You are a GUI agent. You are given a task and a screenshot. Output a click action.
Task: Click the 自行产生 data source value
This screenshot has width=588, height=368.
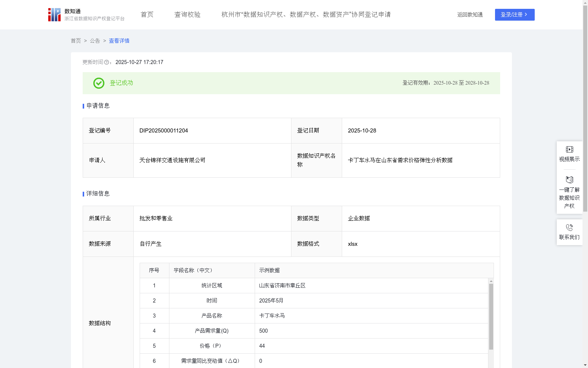151,244
